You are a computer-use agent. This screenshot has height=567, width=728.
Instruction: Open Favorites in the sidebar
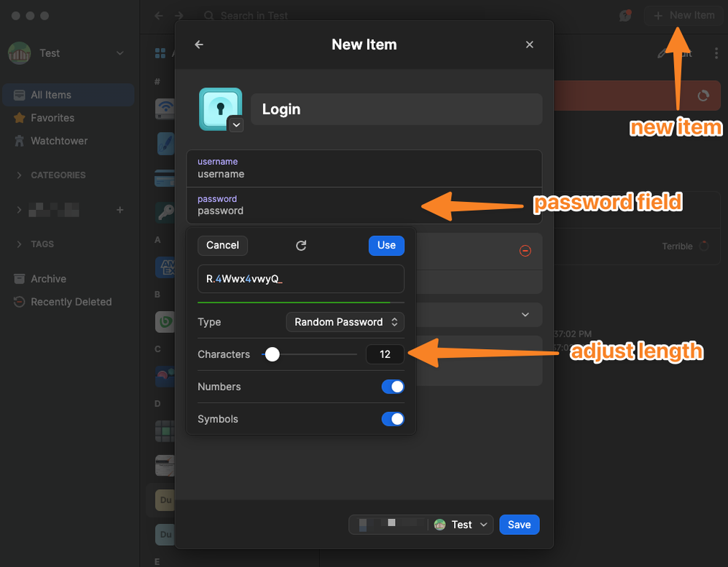coord(52,117)
